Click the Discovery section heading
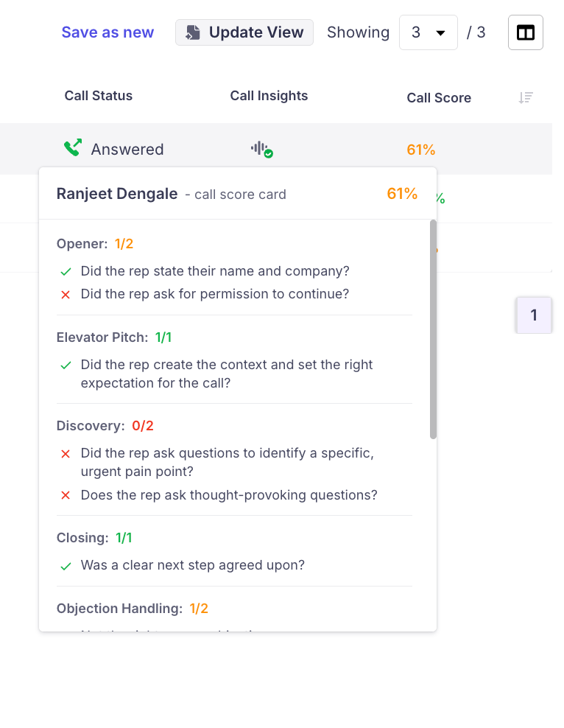Viewport: 564px width, 728px height. [x=91, y=426]
